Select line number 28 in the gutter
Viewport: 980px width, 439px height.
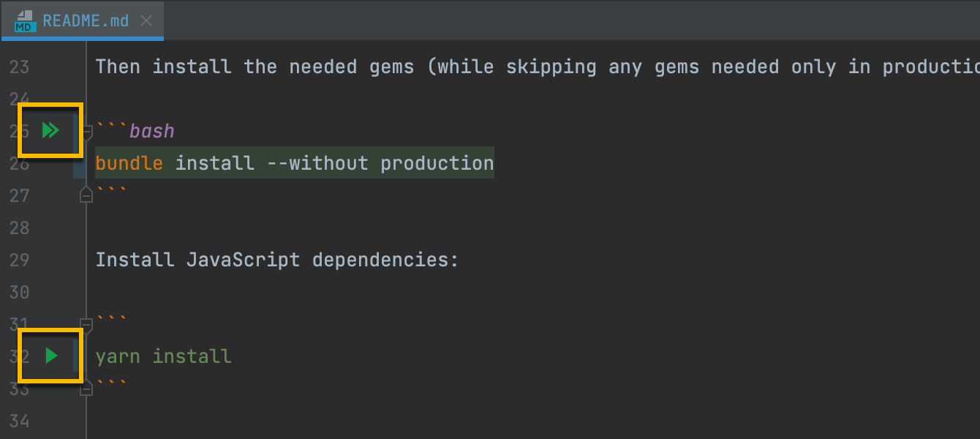click(20, 228)
